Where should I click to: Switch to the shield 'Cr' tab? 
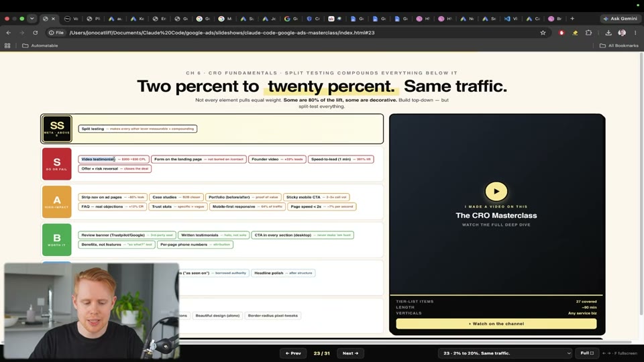(313, 19)
